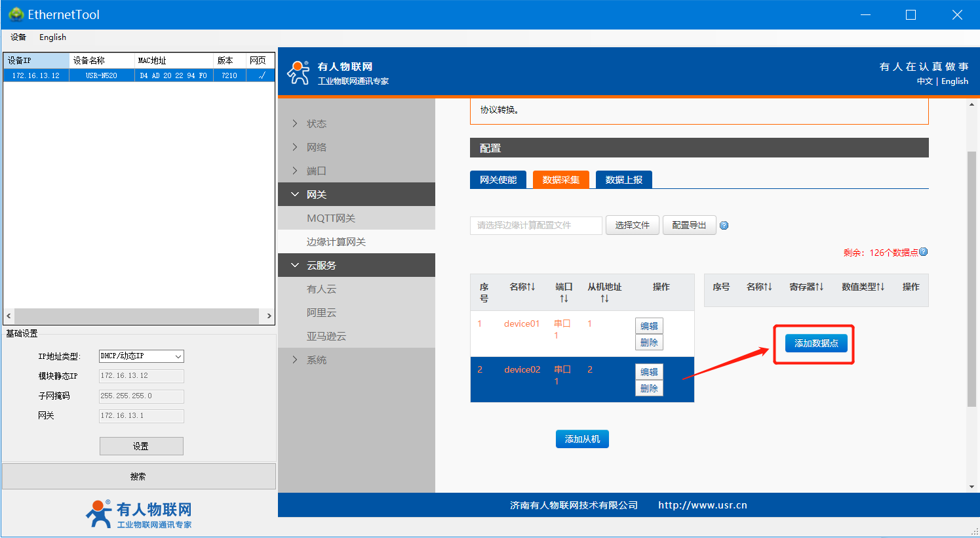This screenshot has height=538, width=980.
Task: Click the scroll right arrow in device list
Action: pyautogui.click(x=269, y=316)
